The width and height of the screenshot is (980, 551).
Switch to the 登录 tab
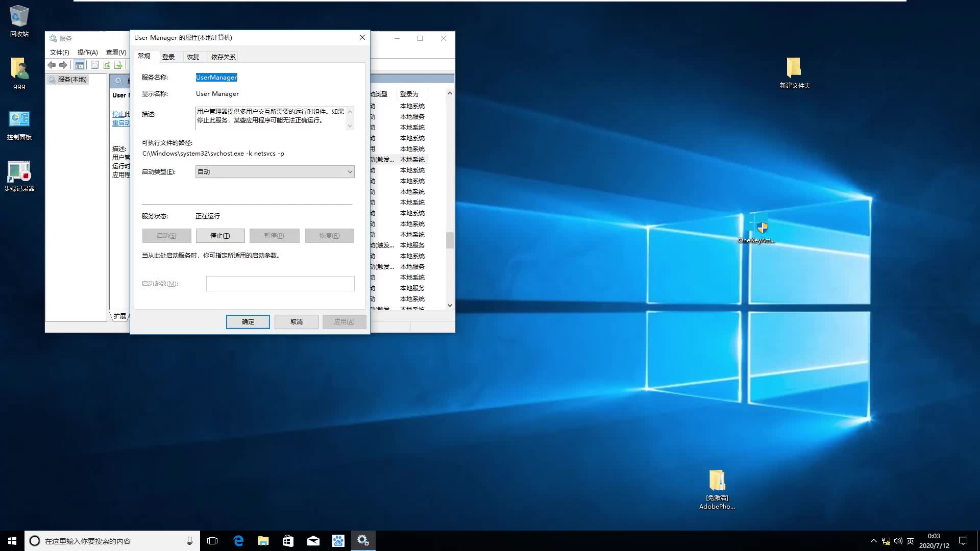(x=168, y=57)
